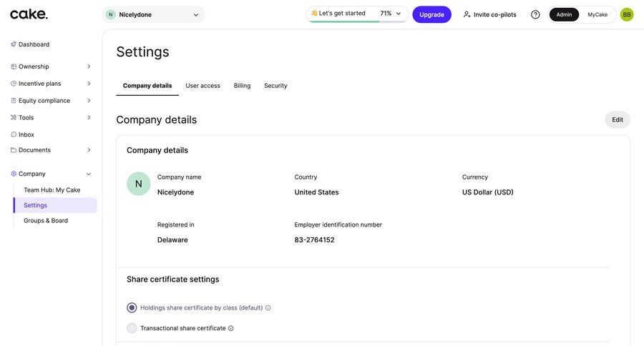The image size is (644, 346).
Task: Switch to the User access tab
Action: click(x=203, y=86)
